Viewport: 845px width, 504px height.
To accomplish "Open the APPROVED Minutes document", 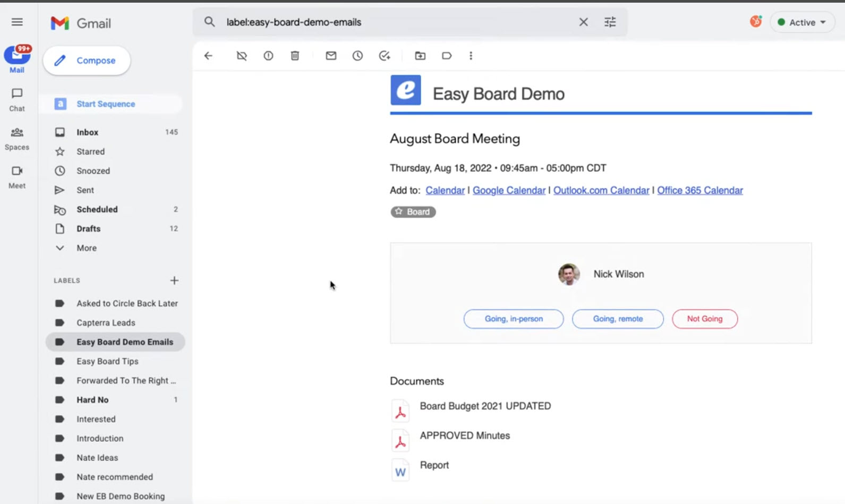I will point(465,435).
